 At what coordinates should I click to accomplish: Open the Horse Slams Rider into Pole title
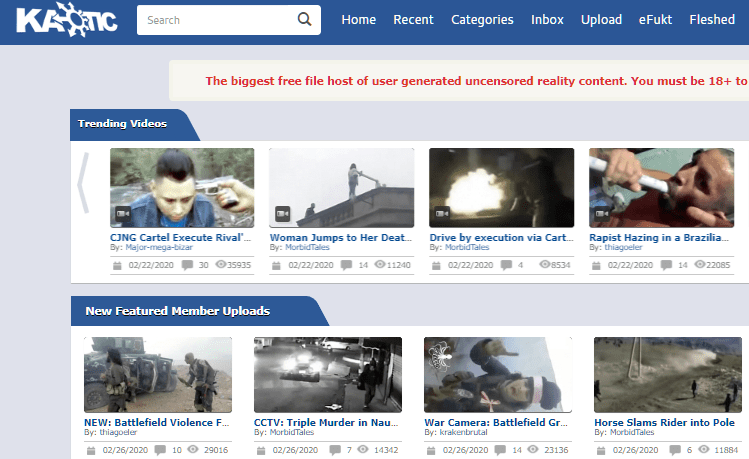coord(664,422)
